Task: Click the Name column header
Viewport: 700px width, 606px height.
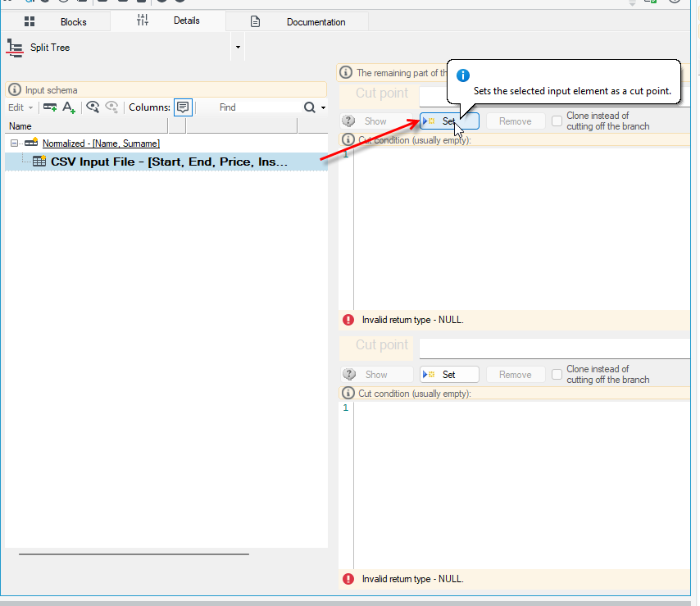Action: coord(87,126)
